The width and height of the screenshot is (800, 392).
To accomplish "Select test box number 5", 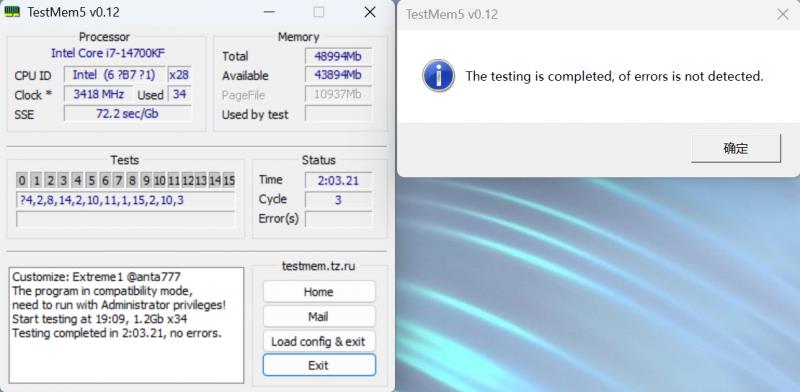I will (91, 180).
